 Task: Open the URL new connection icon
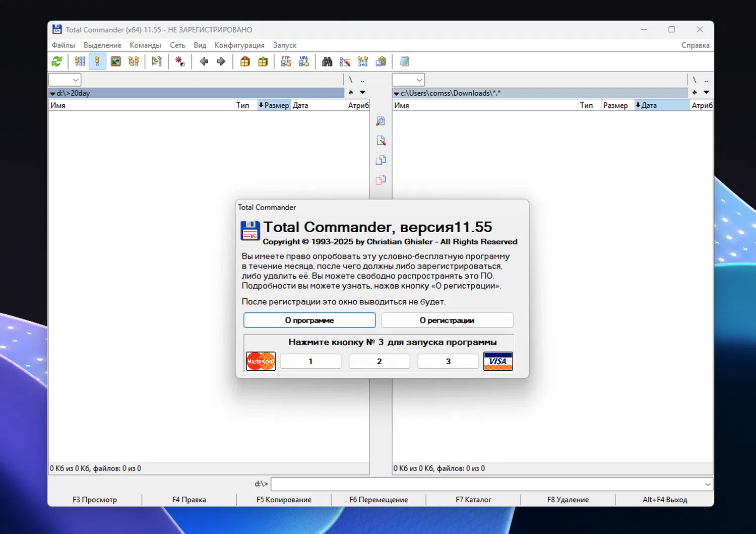click(304, 61)
